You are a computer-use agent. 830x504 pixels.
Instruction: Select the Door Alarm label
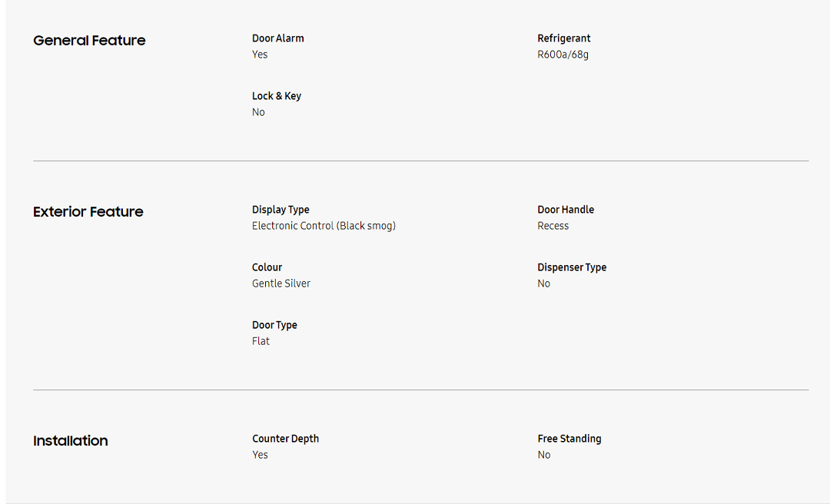click(x=277, y=38)
